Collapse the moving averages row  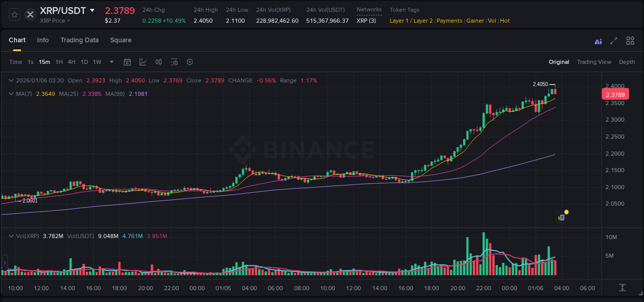click(x=11, y=94)
